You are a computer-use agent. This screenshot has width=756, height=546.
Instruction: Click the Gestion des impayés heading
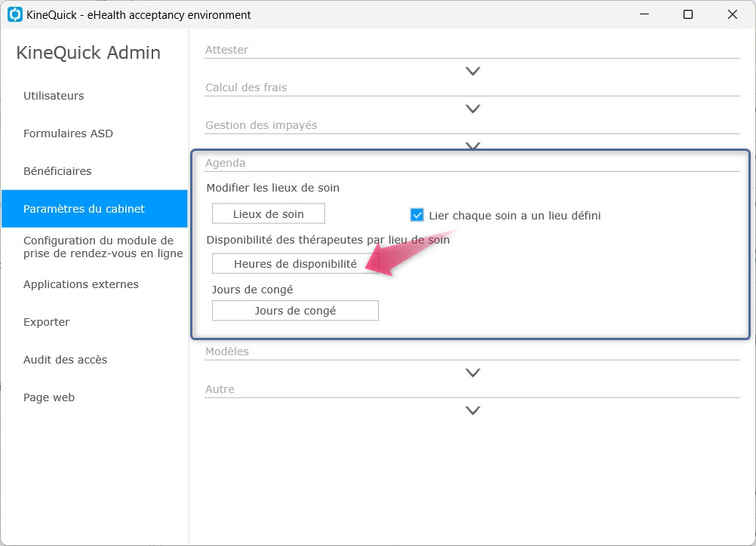coord(261,125)
